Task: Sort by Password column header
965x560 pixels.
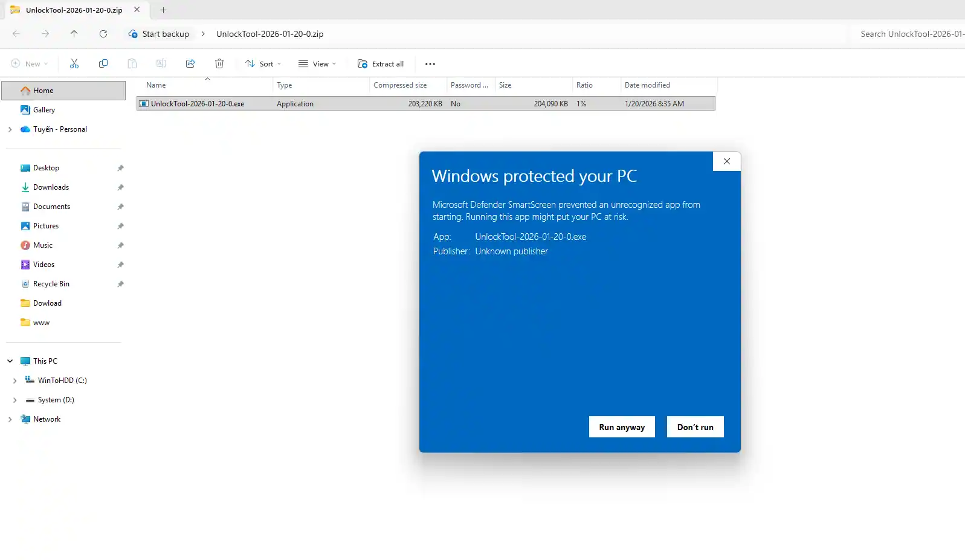Action: pos(471,85)
